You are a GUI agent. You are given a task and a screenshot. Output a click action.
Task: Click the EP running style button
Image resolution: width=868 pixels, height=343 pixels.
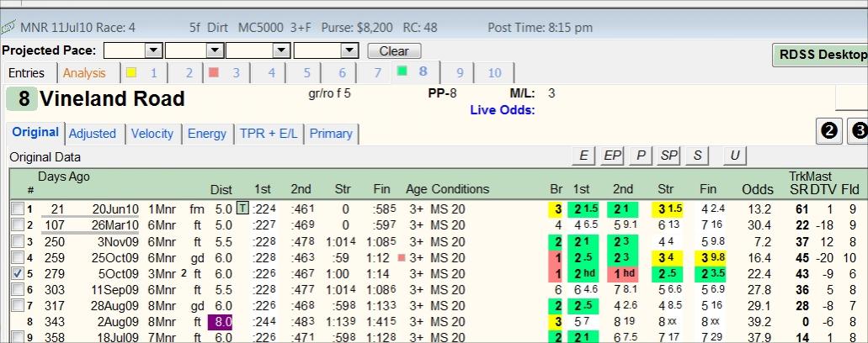(612, 156)
